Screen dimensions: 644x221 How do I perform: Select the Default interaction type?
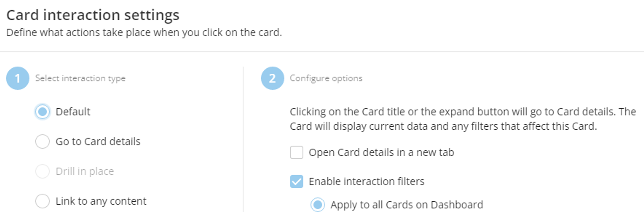click(43, 112)
